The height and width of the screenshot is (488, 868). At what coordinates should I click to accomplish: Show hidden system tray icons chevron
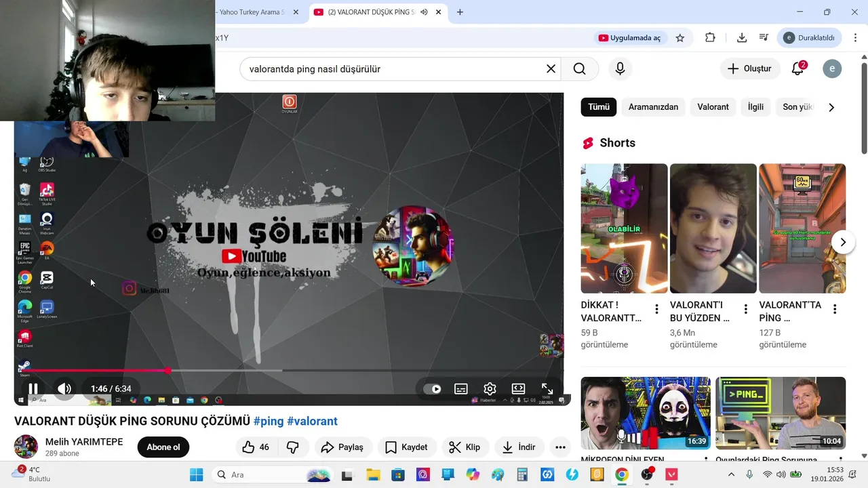[731, 474]
